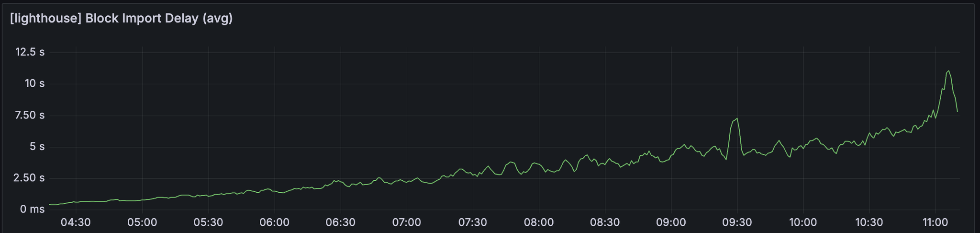The image size is (980, 233).
Task: Click the 10:00 time axis label
Action: pyautogui.click(x=803, y=222)
